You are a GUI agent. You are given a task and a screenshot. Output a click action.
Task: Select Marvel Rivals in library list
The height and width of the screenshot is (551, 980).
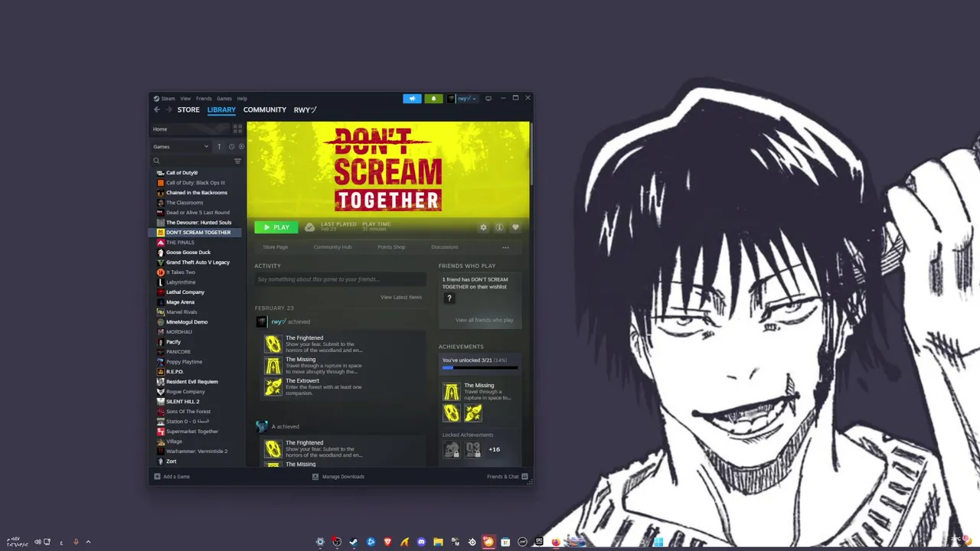click(x=181, y=312)
